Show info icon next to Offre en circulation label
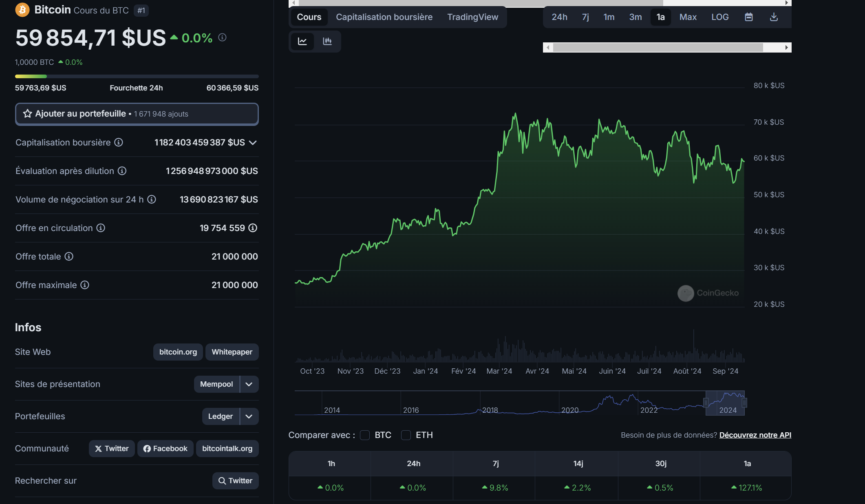The width and height of the screenshot is (865, 504). [x=101, y=228]
